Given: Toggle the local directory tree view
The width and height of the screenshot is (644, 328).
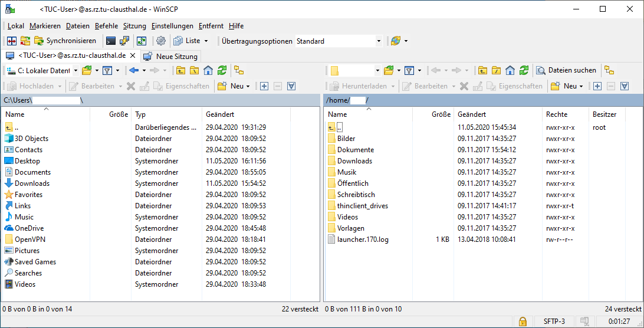Looking at the screenshot, I should 239,70.
